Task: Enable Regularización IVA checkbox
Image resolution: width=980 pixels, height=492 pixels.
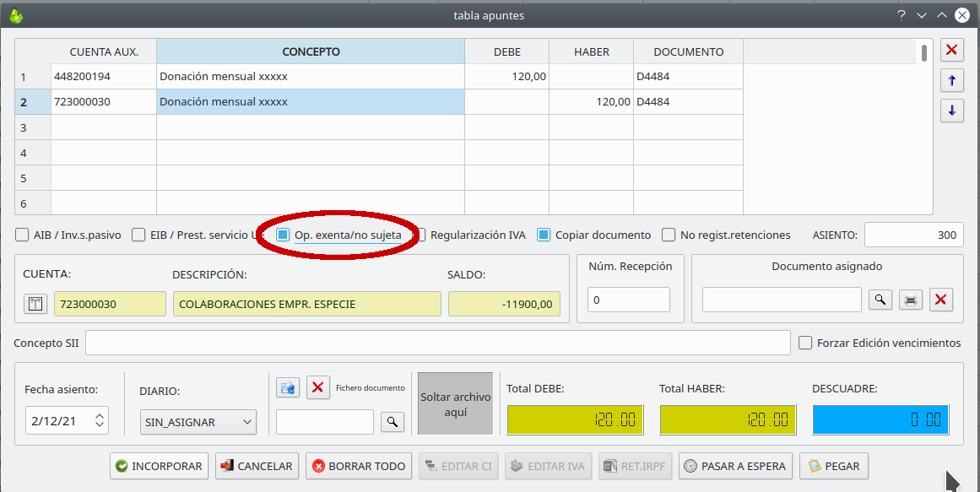Action: [421, 235]
